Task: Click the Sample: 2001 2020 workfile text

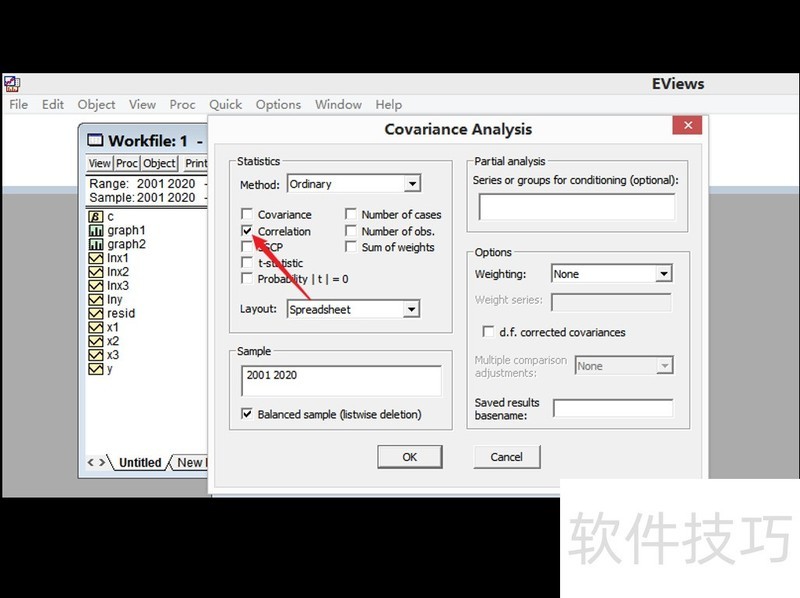Action: pos(142,197)
